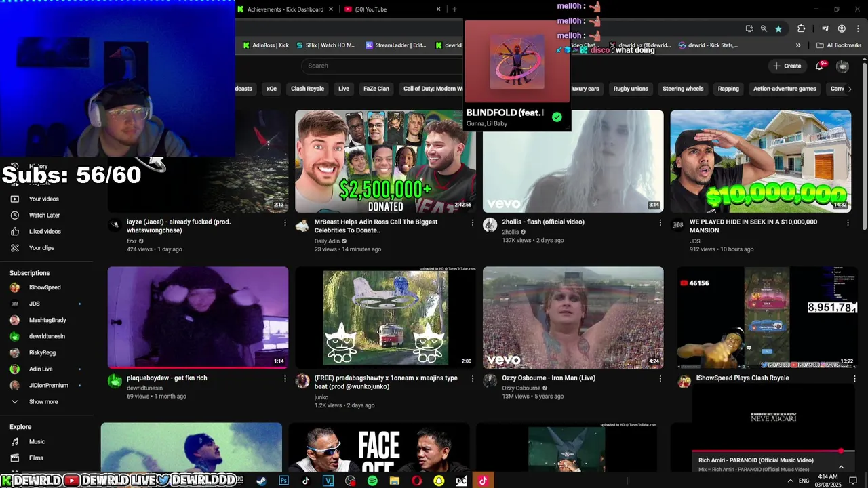
Task: Open the StreamLadder bookmark
Action: (396, 45)
